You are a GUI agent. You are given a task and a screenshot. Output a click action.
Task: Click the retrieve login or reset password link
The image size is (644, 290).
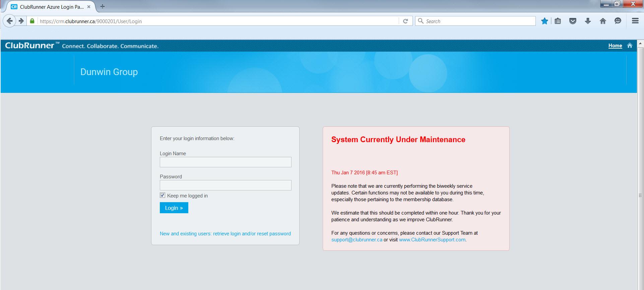(225, 234)
